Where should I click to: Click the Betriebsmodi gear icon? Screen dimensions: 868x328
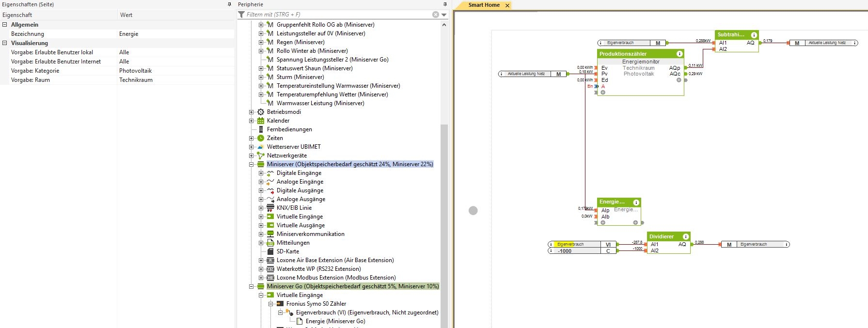261,112
